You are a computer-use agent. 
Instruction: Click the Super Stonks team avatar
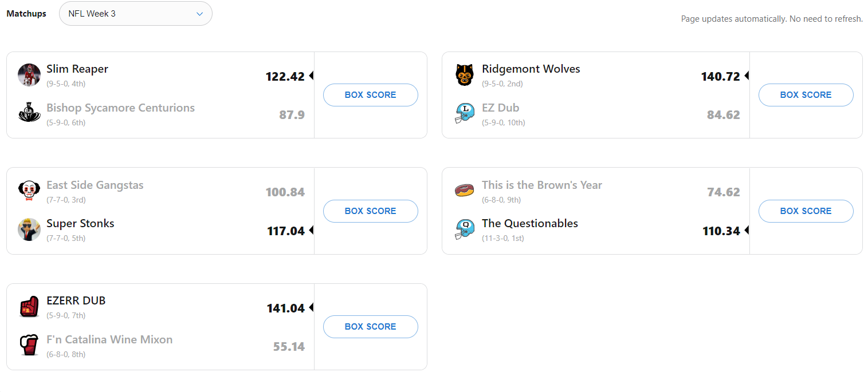[29, 229]
